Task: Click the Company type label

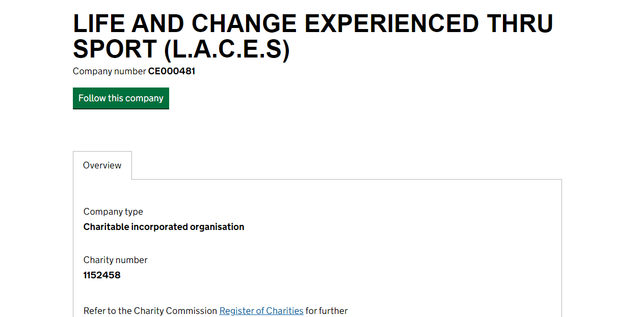Action: pos(113,212)
